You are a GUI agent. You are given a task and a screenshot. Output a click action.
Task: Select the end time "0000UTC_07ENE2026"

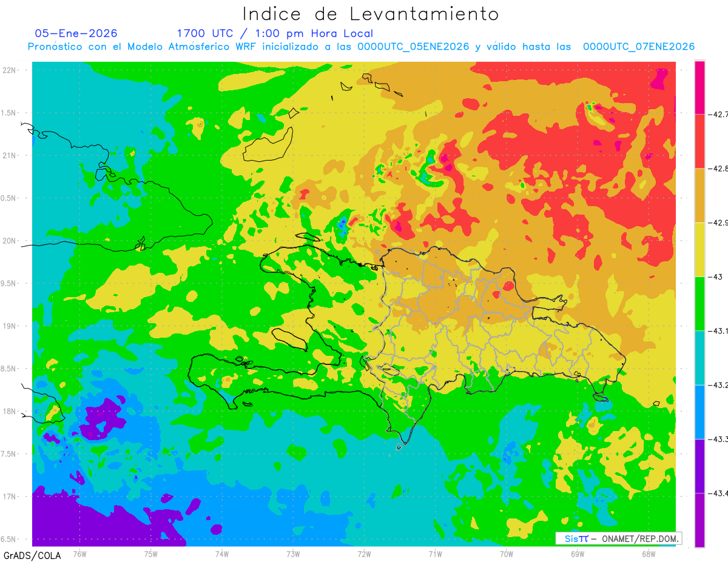(638, 47)
